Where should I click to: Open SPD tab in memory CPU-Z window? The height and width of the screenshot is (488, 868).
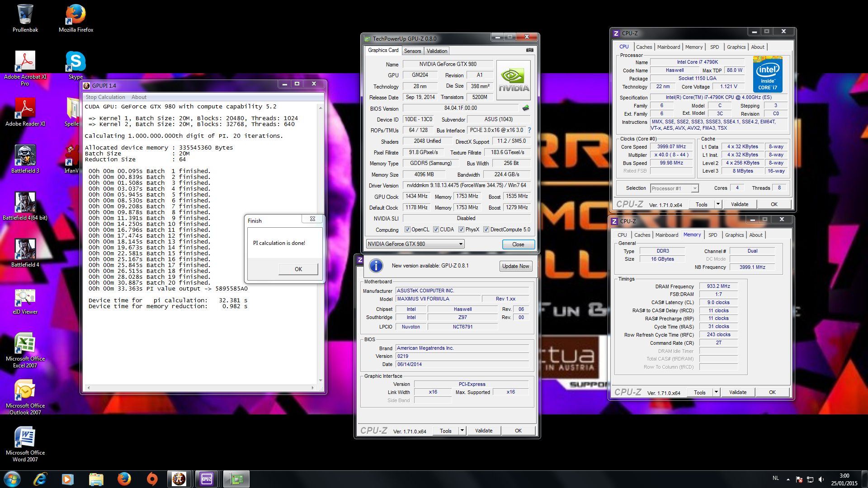pyautogui.click(x=712, y=235)
